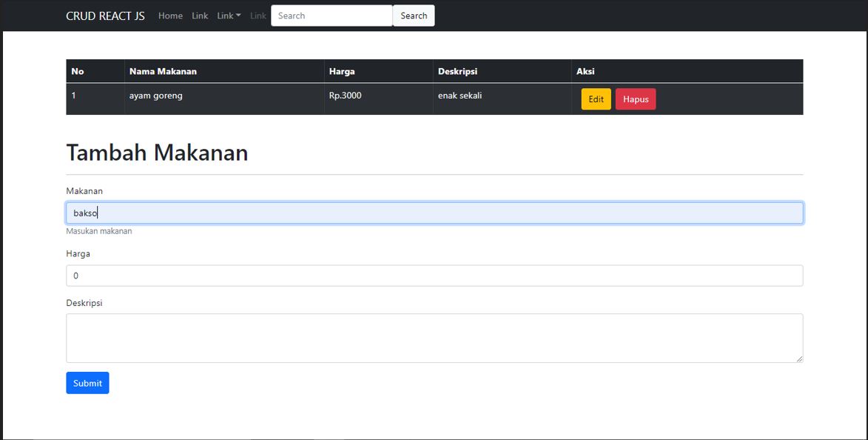Click the enak sekali description cell
Image resolution: width=868 pixels, height=440 pixels.
[460, 96]
